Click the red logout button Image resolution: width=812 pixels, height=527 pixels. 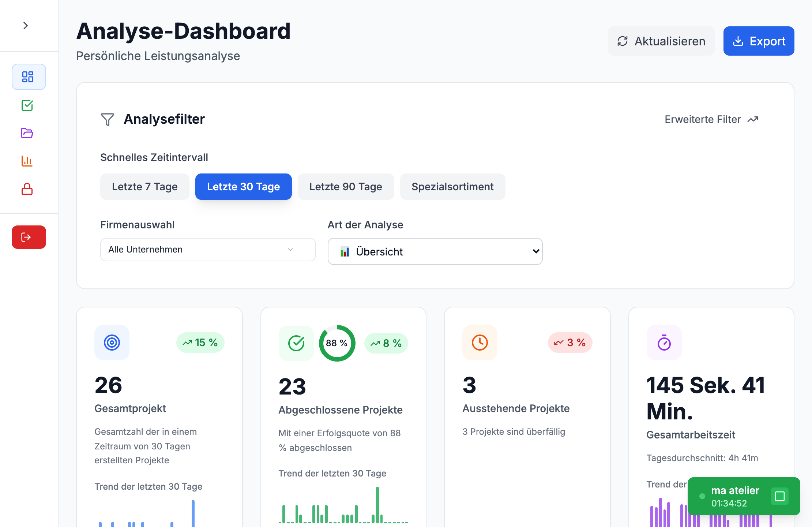click(x=29, y=237)
